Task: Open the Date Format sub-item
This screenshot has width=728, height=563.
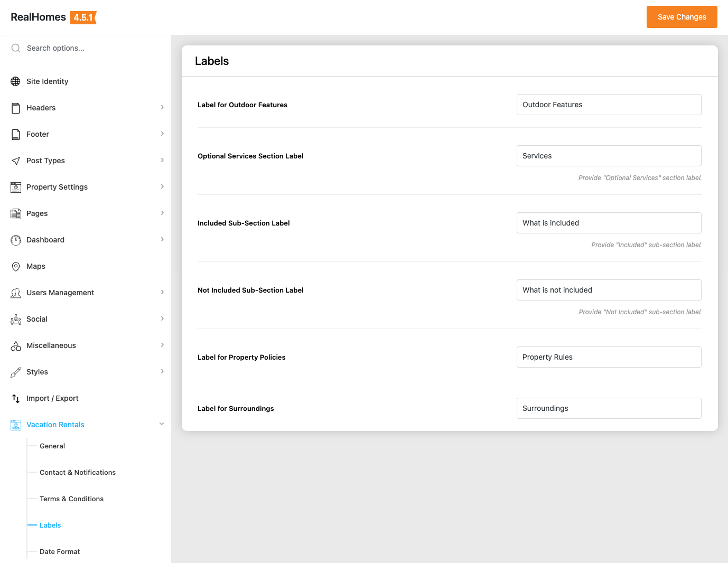Action: point(60,551)
